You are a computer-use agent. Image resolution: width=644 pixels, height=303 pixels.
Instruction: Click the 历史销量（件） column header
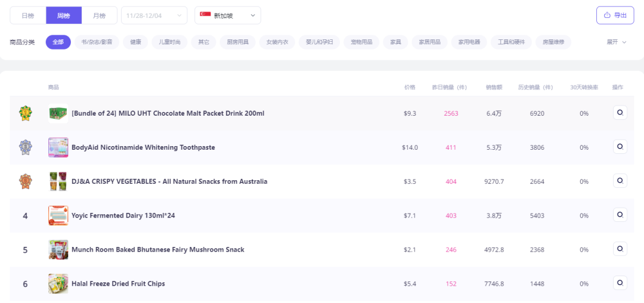pyautogui.click(x=537, y=88)
